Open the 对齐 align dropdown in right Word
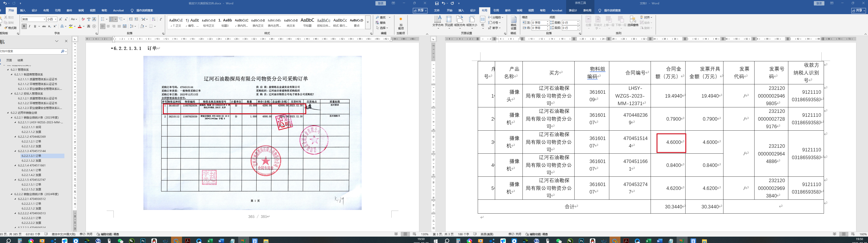 pyautogui.click(x=646, y=17)
